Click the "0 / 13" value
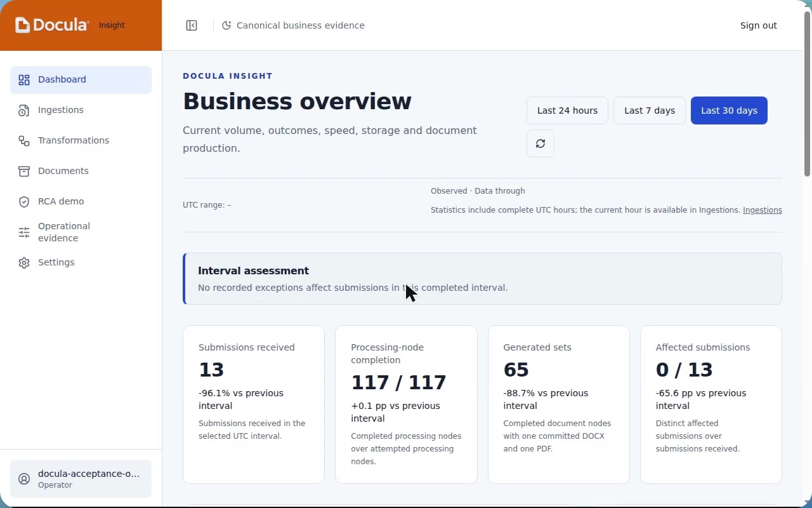 coord(684,370)
